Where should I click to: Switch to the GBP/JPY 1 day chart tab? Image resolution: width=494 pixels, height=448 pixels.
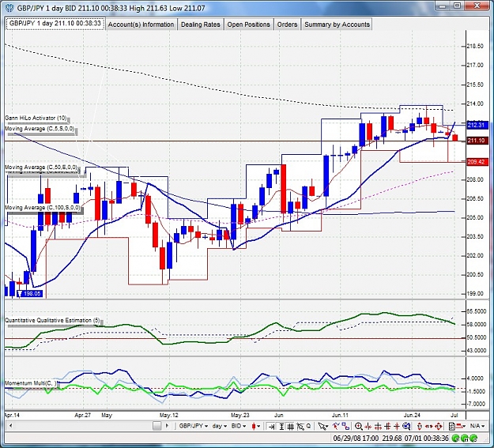tap(55, 24)
